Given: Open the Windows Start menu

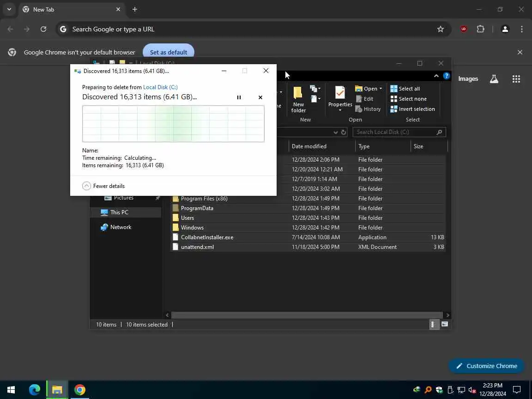Looking at the screenshot, I should pos(11,390).
